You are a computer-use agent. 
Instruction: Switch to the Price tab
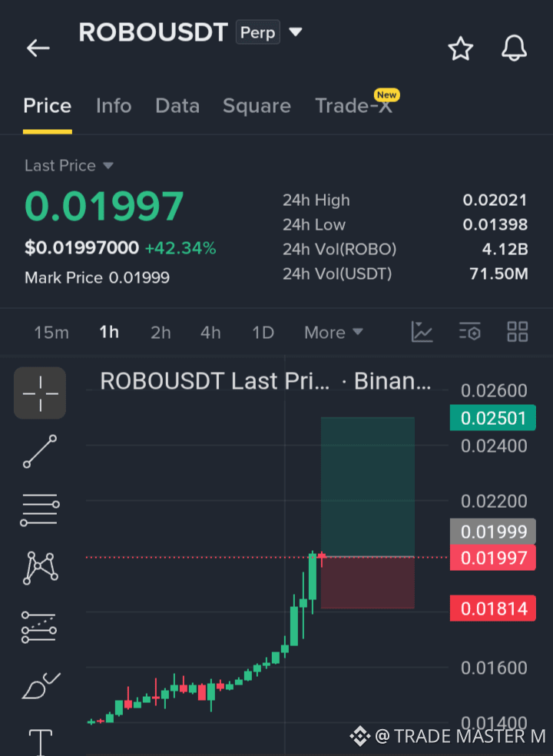48,105
